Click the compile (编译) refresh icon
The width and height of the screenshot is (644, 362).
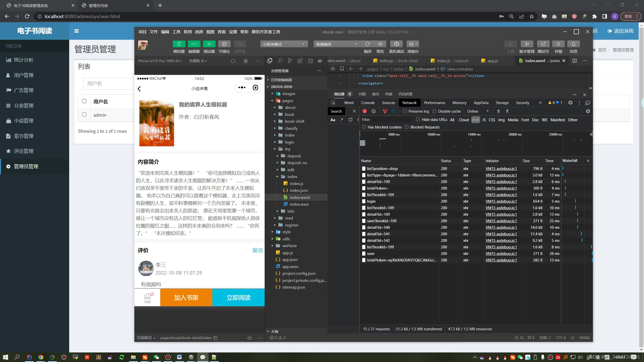click(368, 44)
